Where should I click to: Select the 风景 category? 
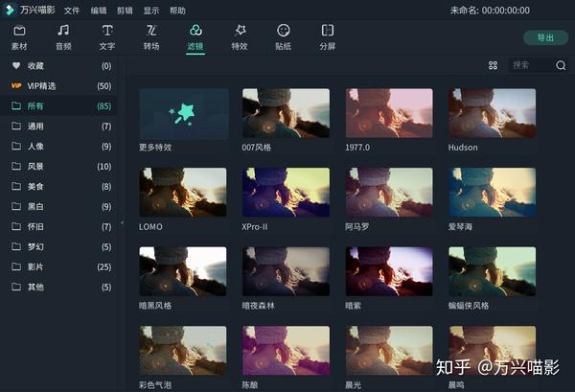pos(58,167)
